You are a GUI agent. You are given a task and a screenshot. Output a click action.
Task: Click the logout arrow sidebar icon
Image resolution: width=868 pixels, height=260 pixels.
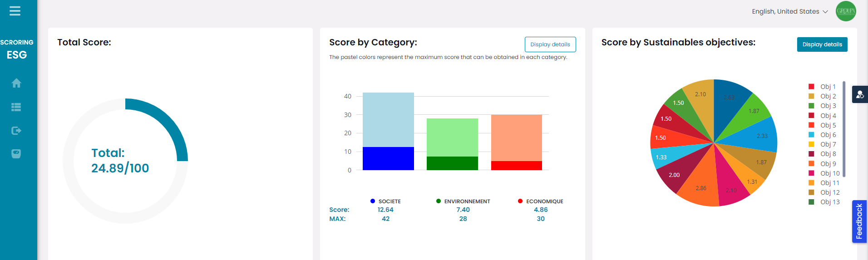16,131
